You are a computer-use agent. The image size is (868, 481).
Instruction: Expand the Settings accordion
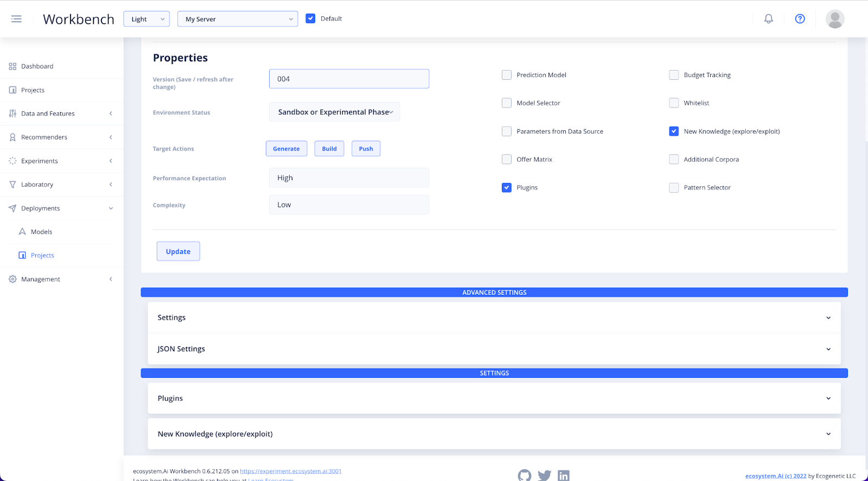click(x=494, y=318)
